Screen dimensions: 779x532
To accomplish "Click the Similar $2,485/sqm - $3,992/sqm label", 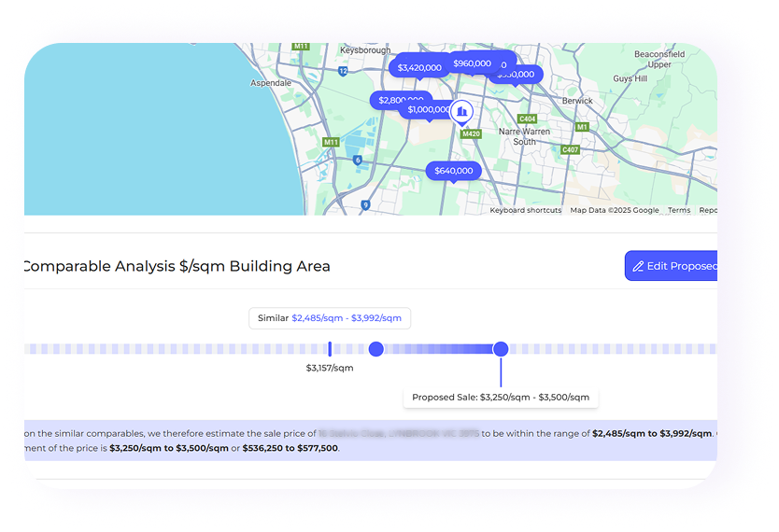I will point(330,318).
